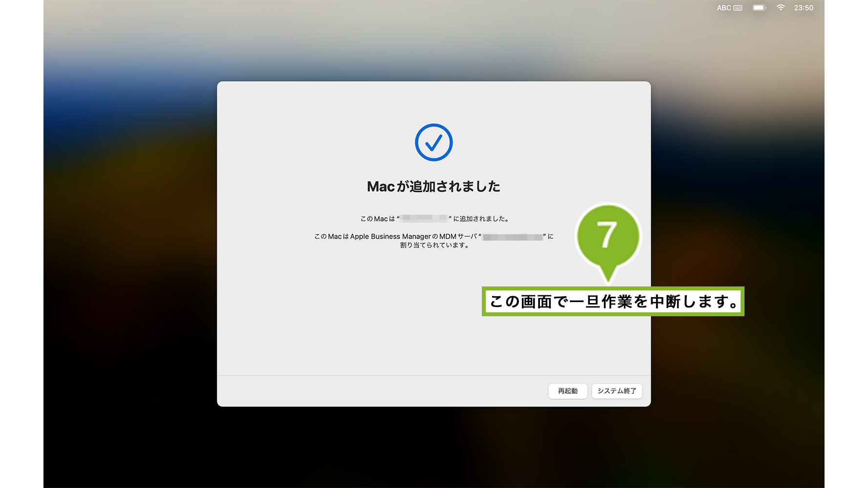868x488 pixels.
Task: Click the text ending に追加されました。
Action: [435, 219]
